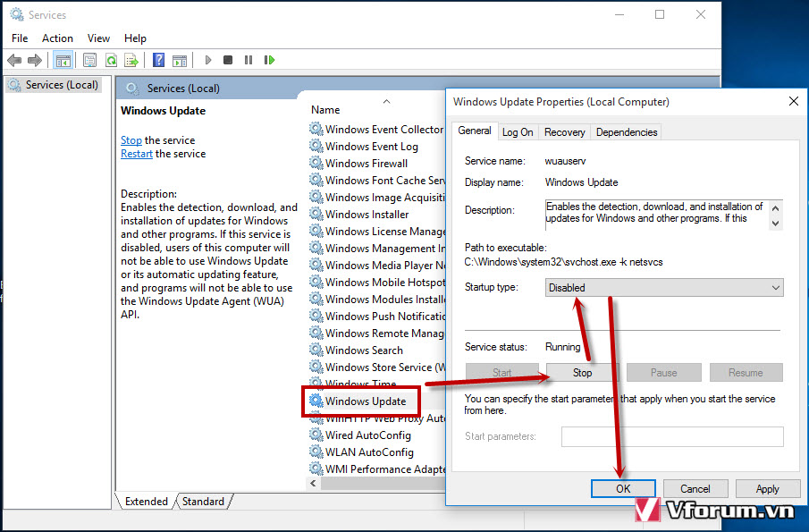Select Windows Image Acquisition row
The width and height of the screenshot is (809, 532).
coord(377,197)
